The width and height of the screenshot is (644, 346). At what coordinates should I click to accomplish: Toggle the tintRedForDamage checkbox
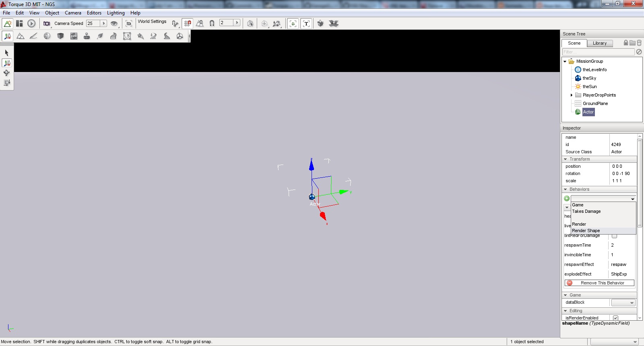614,236
